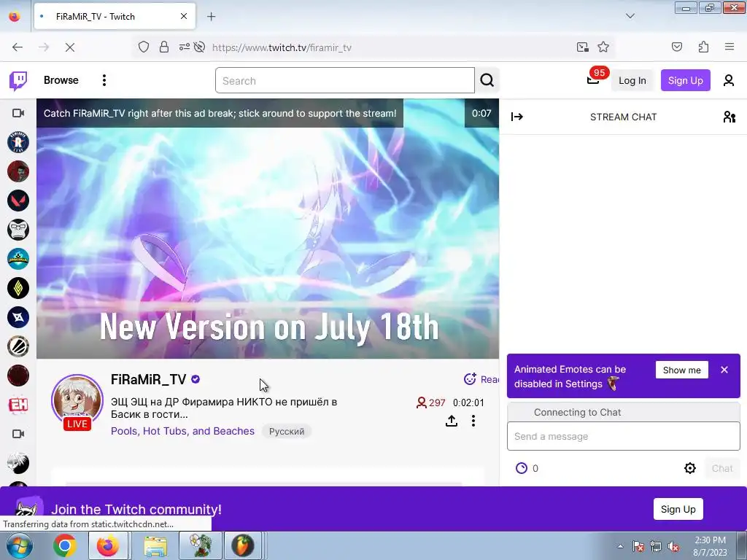747x560 pixels.
Task: Open the Windows Start menu
Action: 19,545
